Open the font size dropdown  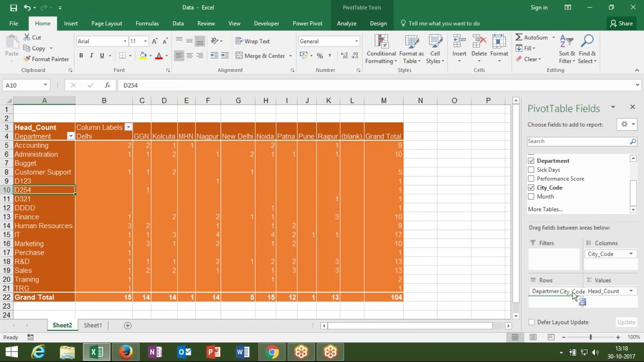click(145, 41)
